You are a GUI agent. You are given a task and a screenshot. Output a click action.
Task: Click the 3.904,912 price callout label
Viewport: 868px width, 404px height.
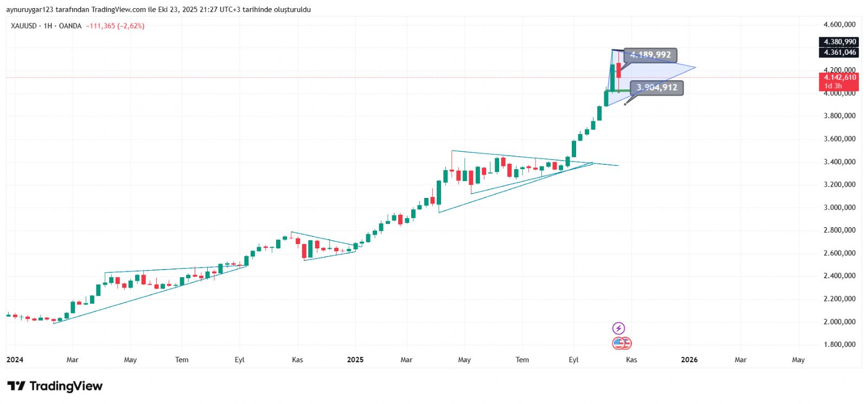(656, 88)
